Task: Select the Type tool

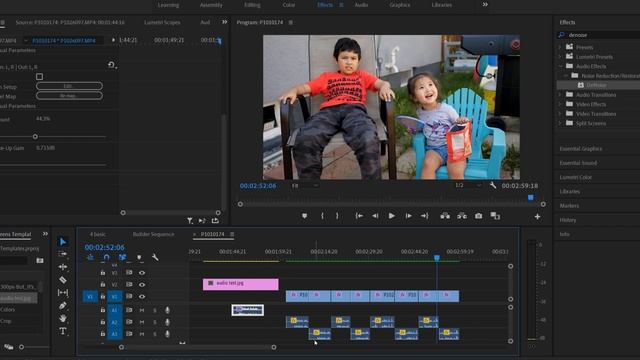Action: click(63, 331)
